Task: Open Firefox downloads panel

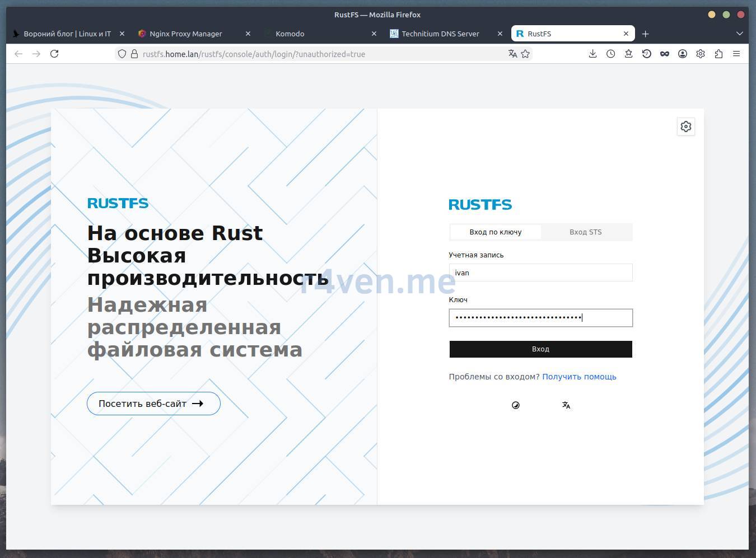Action: click(592, 54)
